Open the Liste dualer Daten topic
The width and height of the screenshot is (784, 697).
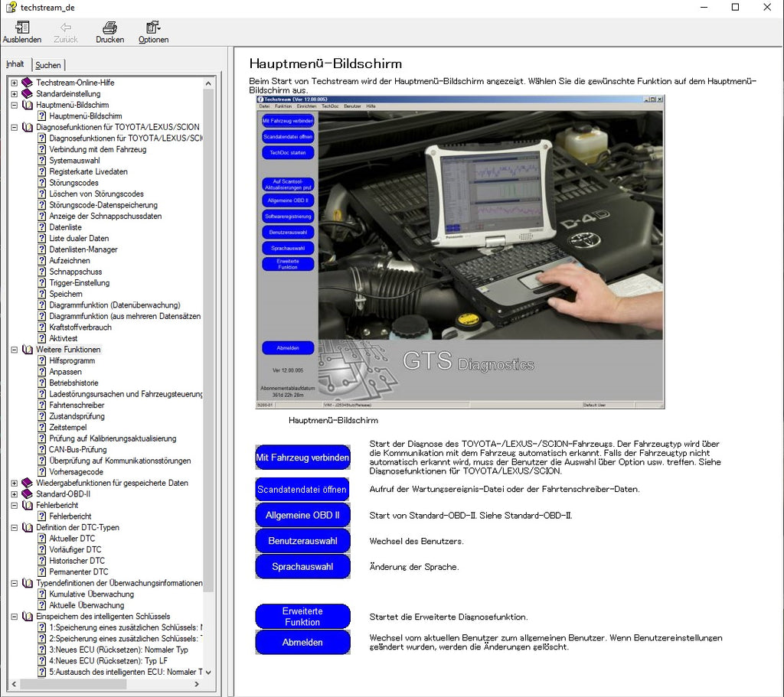[79, 239]
